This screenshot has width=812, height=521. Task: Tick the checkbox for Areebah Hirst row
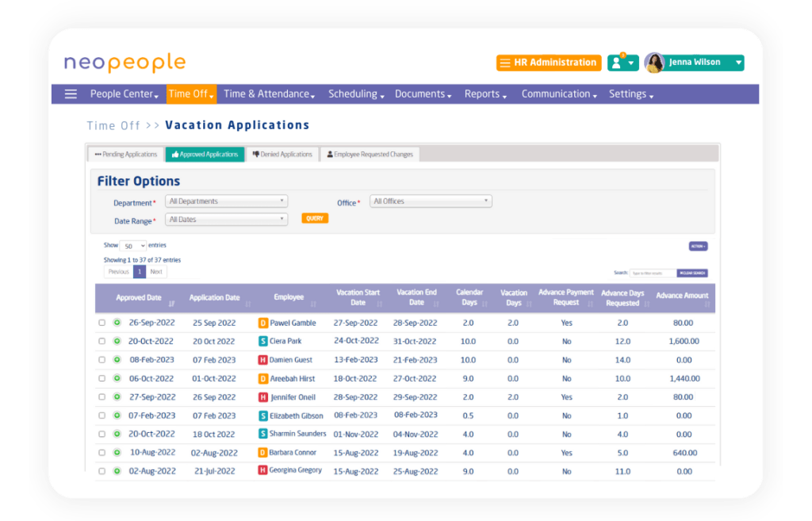pos(102,378)
